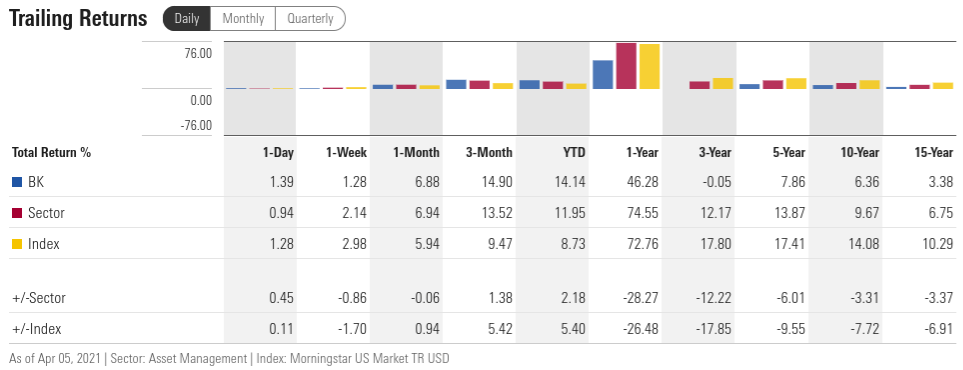Click the red Sector legend swatch
The image size is (963, 370).
point(17,213)
